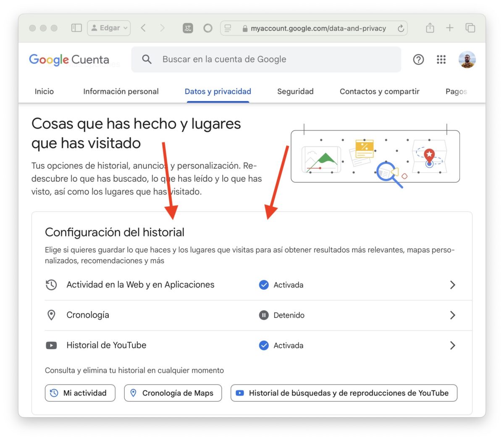The width and height of the screenshot is (504, 440).
Task: Click the YouTube play icon beside Historial de YouTube
Action: click(51, 346)
